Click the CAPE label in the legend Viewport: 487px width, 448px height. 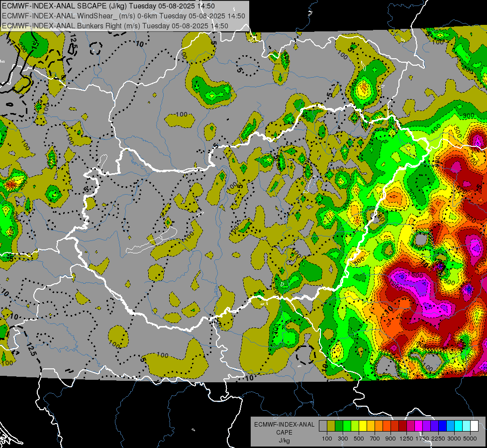[284, 433]
